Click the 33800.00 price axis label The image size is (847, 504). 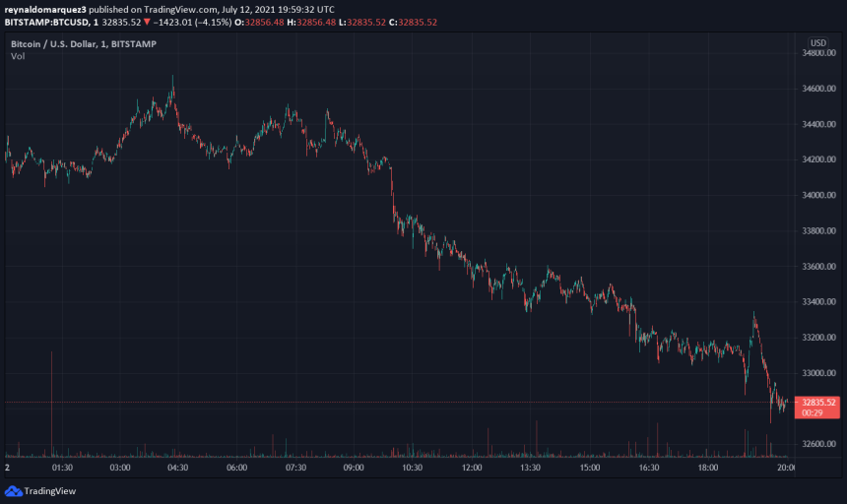point(818,230)
